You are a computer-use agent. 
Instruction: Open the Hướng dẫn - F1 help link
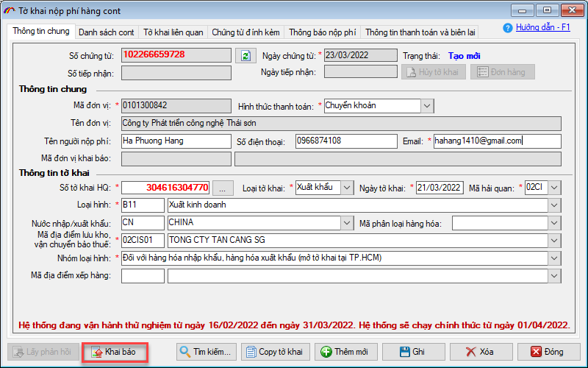pos(542,27)
